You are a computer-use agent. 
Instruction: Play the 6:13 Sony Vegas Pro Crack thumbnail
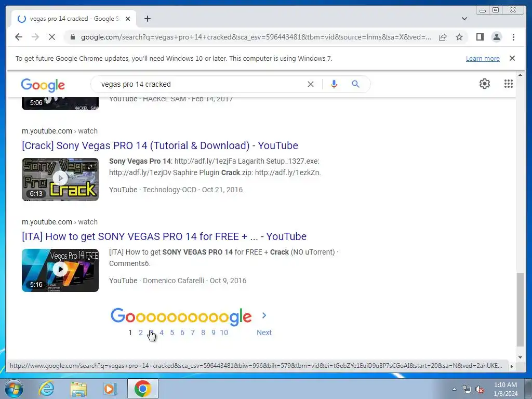[x=60, y=179]
